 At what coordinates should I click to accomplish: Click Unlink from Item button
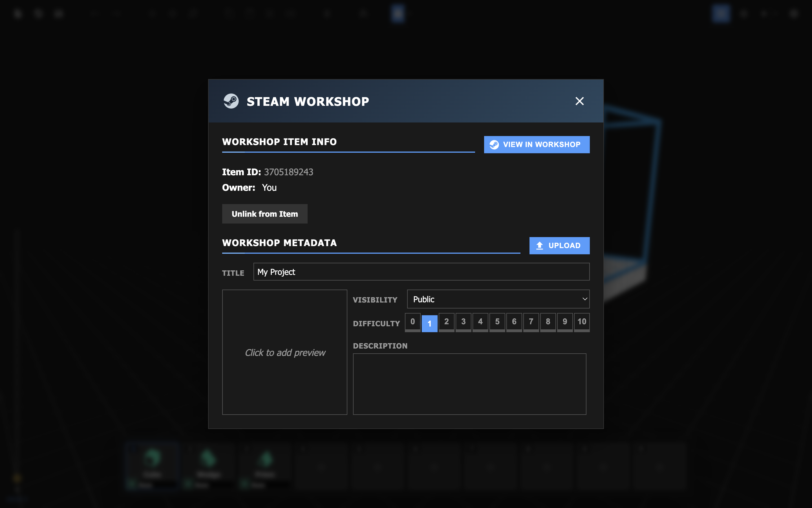(265, 214)
